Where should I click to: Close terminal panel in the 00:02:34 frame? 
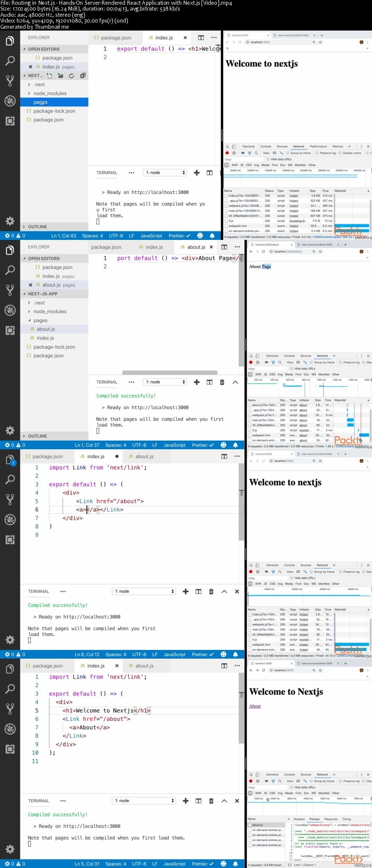click(237, 591)
